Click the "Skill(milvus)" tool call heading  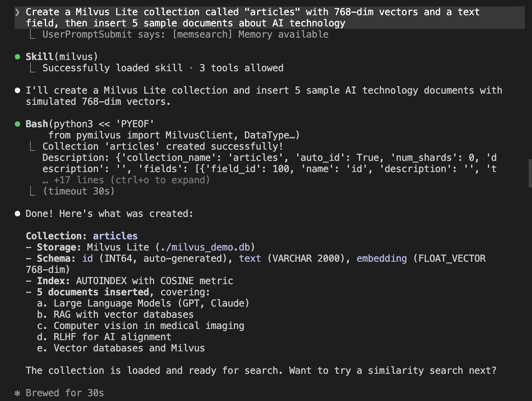(x=62, y=57)
